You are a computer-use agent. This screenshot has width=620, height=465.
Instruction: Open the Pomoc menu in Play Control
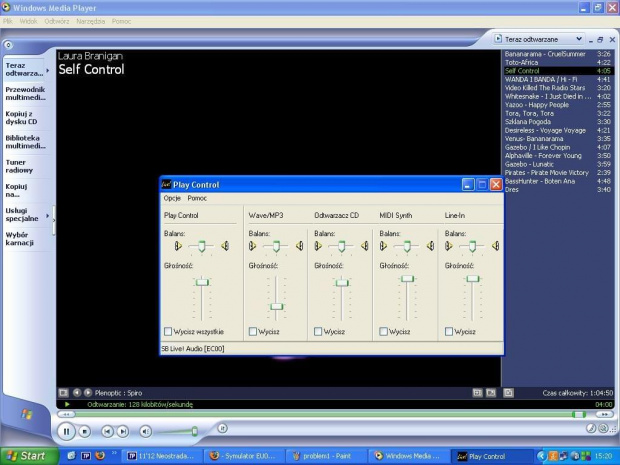click(x=197, y=198)
